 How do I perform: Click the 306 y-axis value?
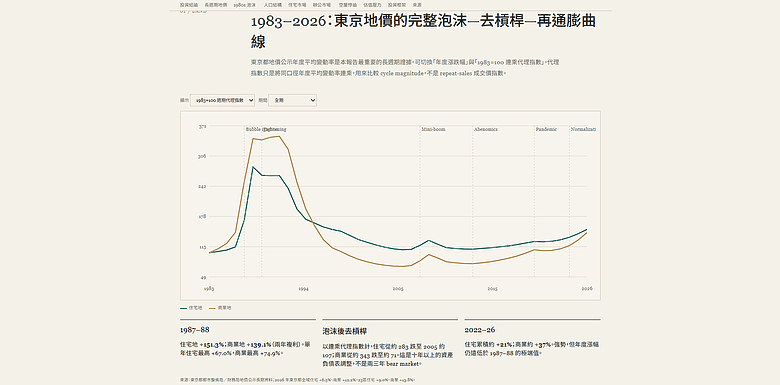202,156
